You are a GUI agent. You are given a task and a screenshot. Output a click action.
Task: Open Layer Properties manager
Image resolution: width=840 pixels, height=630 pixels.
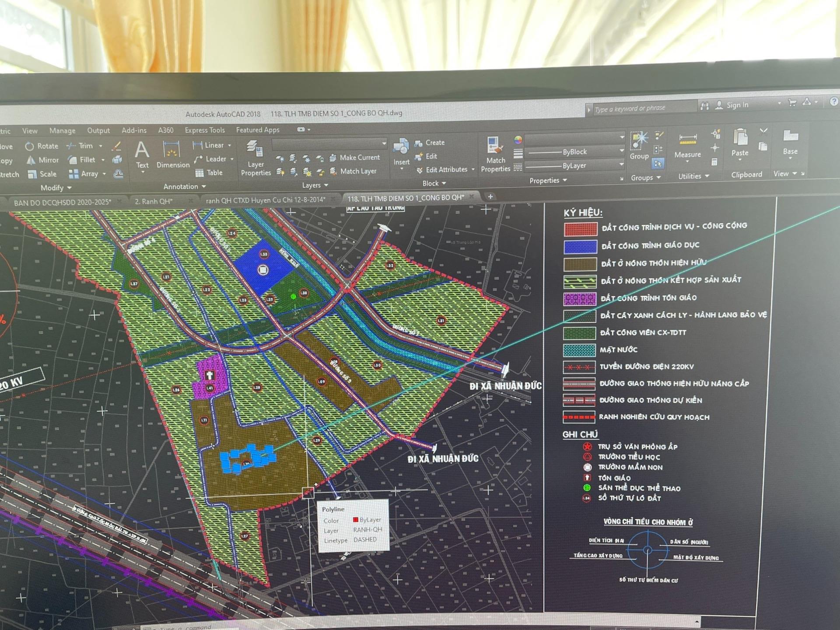[x=255, y=158]
